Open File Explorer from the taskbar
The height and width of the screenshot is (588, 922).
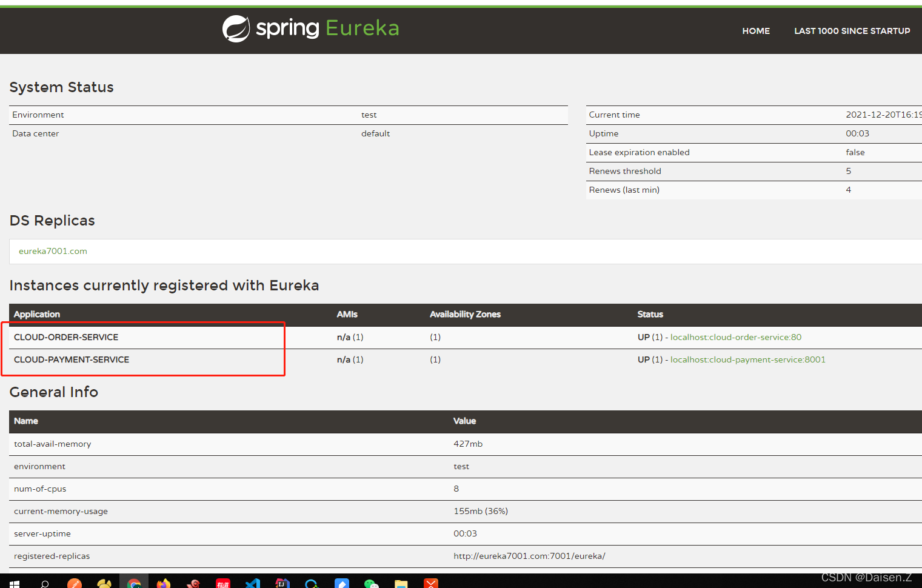tap(401, 583)
